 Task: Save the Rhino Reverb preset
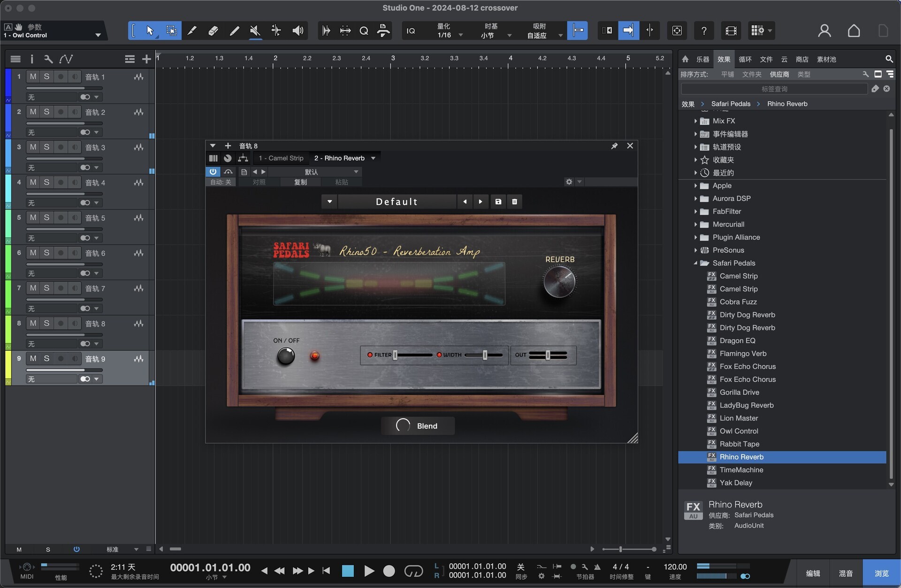point(498,202)
